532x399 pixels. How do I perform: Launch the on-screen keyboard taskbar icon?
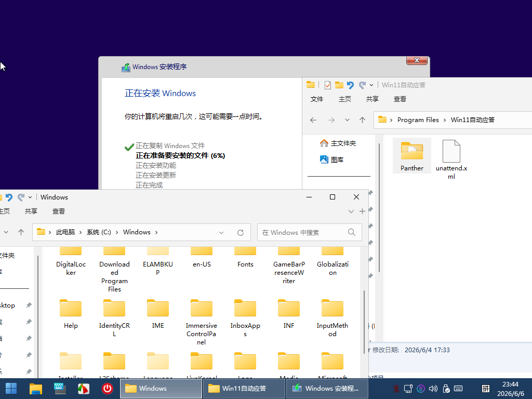pyautogui.click(x=60, y=389)
